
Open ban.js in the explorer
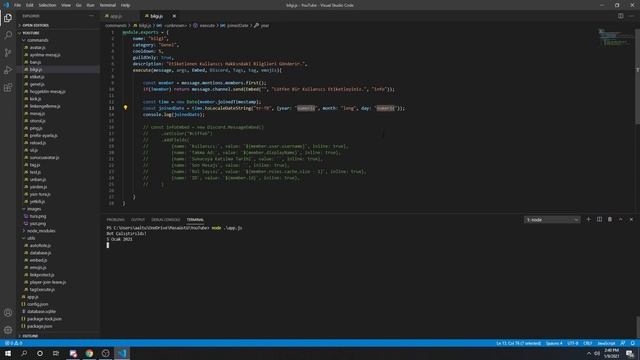tap(35, 62)
